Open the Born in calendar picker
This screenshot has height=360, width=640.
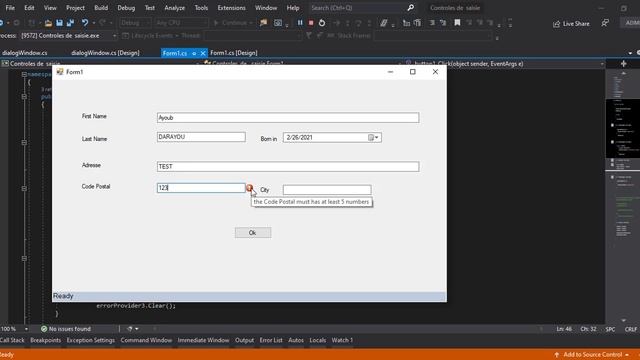373,138
